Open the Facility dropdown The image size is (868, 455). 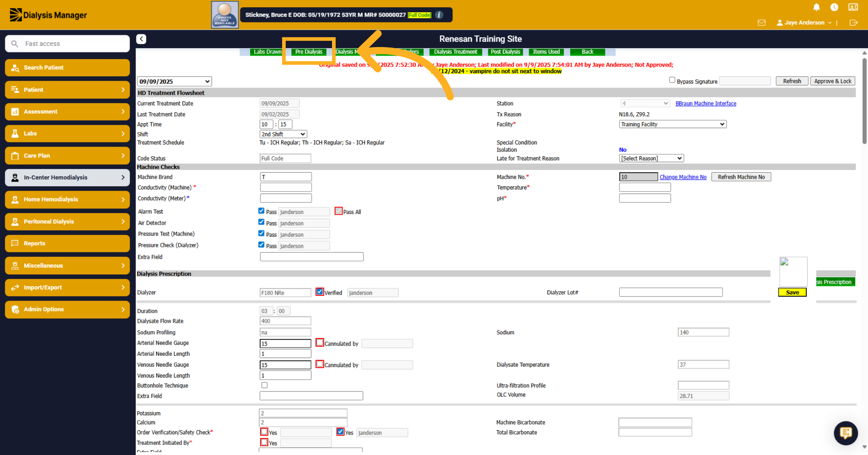click(x=673, y=124)
